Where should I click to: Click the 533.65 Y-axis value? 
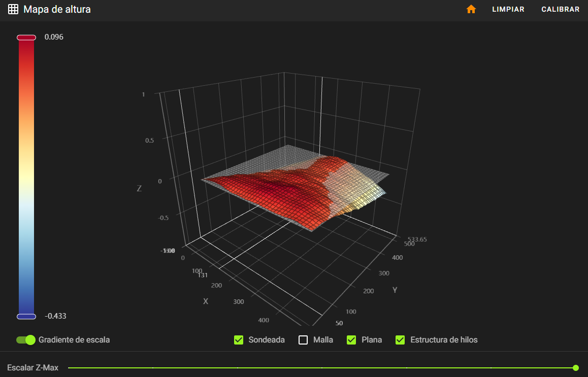(x=417, y=239)
